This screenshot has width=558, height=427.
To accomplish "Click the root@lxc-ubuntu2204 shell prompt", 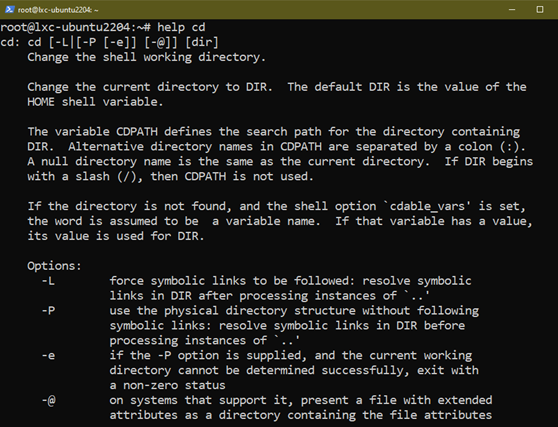I will (75, 27).
